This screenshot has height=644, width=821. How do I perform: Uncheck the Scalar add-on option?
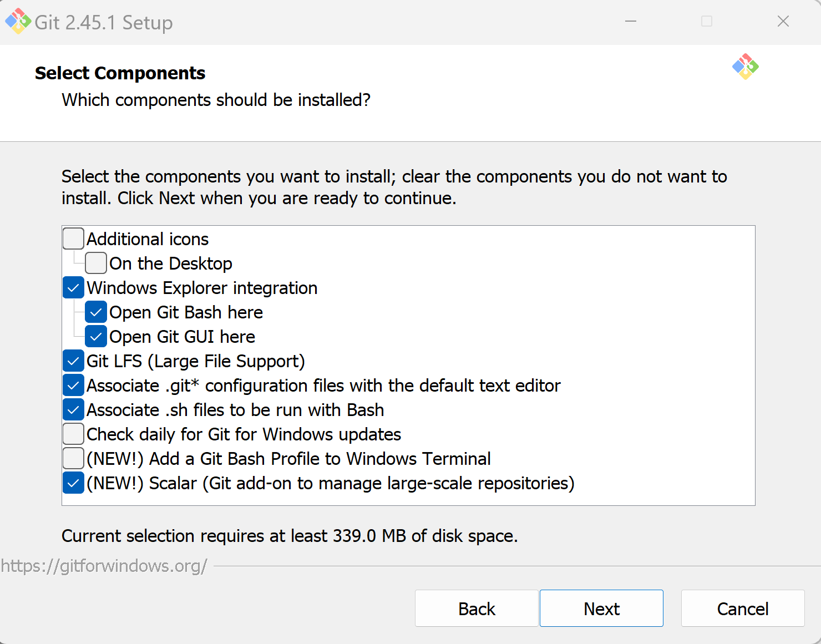pos(73,483)
